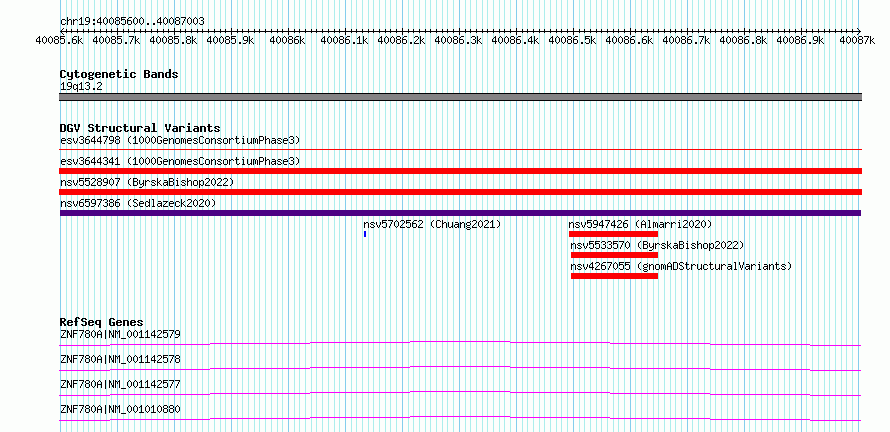
Task: Click the chr19:40085600..40087003 region label
Action: tap(132, 21)
